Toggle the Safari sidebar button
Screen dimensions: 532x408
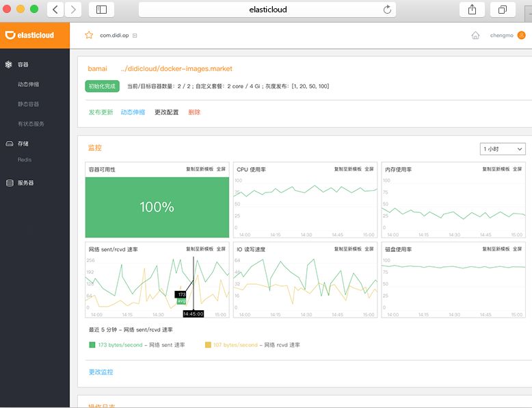[101, 10]
